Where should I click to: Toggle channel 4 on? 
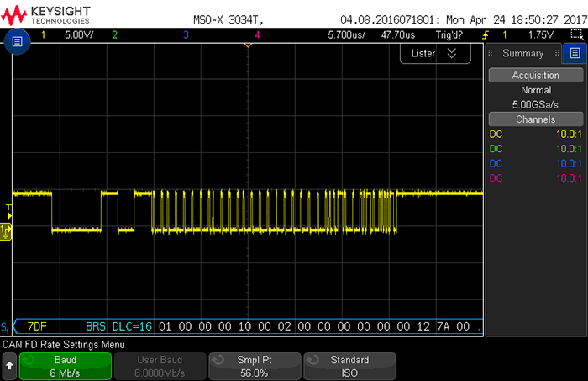pos(257,35)
